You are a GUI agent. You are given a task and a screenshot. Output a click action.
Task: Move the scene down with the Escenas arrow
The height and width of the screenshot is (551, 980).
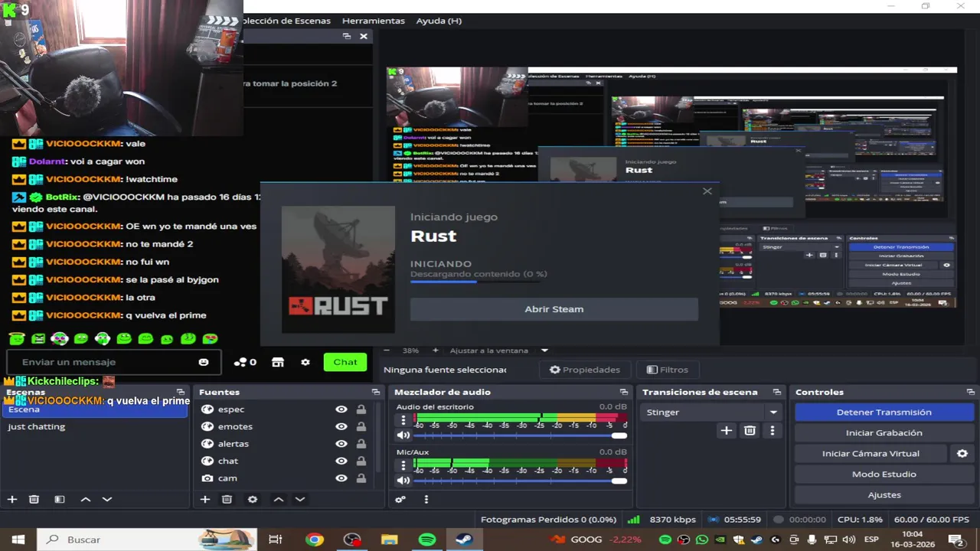(107, 499)
